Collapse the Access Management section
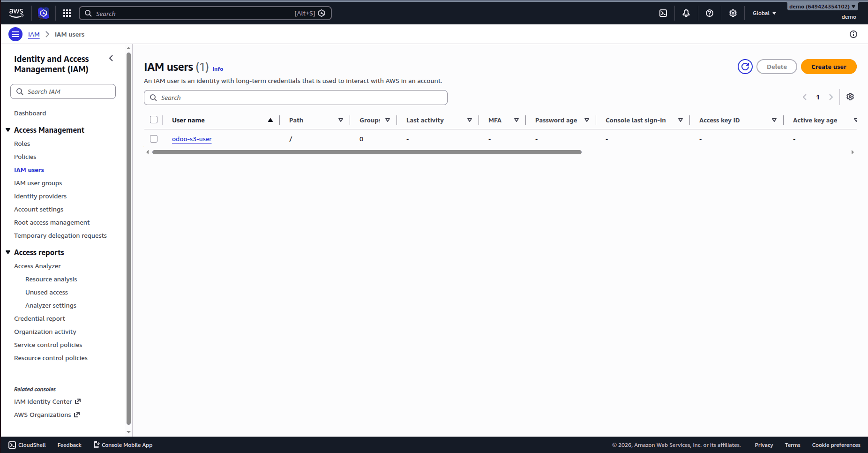This screenshot has height=453, width=868. (x=8, y=130)
